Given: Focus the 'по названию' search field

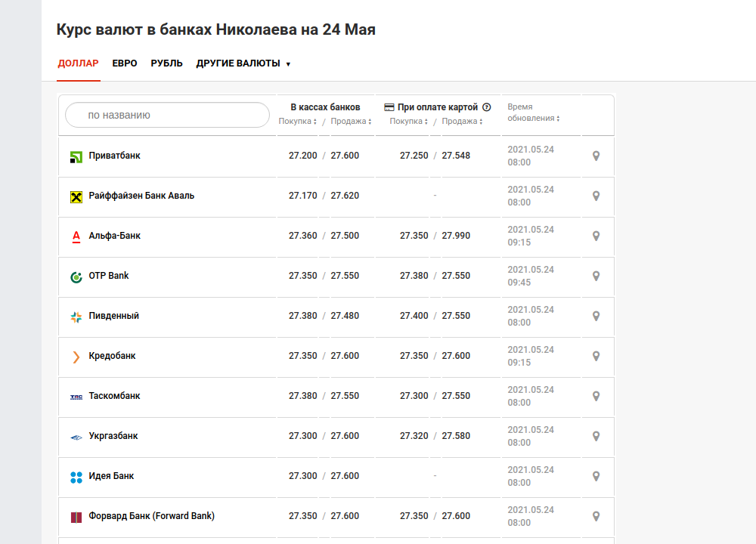Looking at the screenshot, I should [x=167, y=115].
